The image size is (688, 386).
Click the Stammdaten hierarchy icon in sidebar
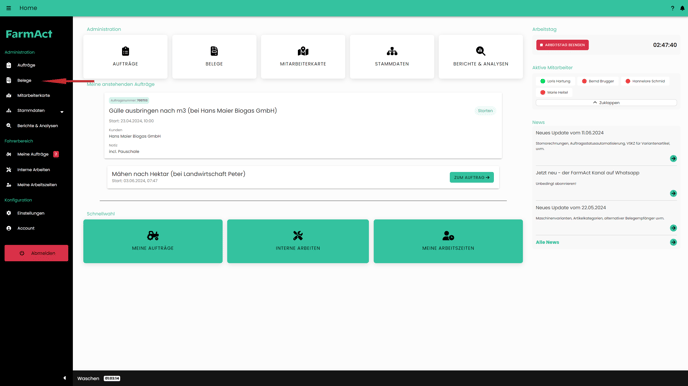point(9,111)
